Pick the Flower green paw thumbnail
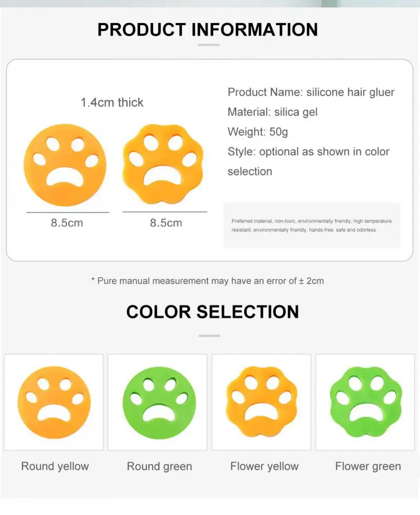Viewport: 420px width, 515px height. [365, 402]
